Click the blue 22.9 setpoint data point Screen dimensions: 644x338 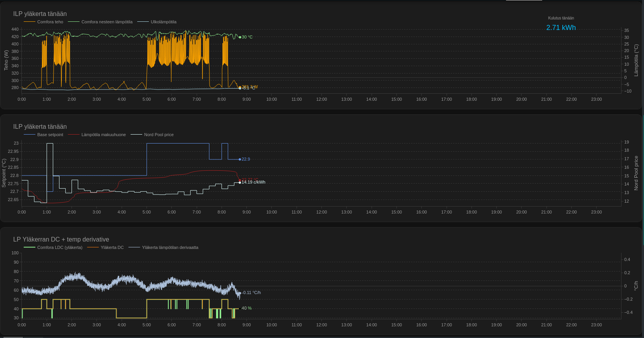point(240,159)
